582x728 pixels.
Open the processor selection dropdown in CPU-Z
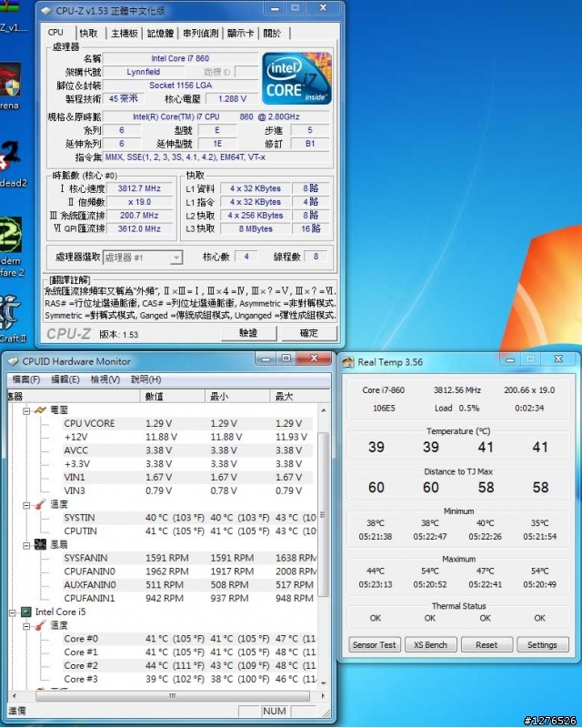point(176,258)
